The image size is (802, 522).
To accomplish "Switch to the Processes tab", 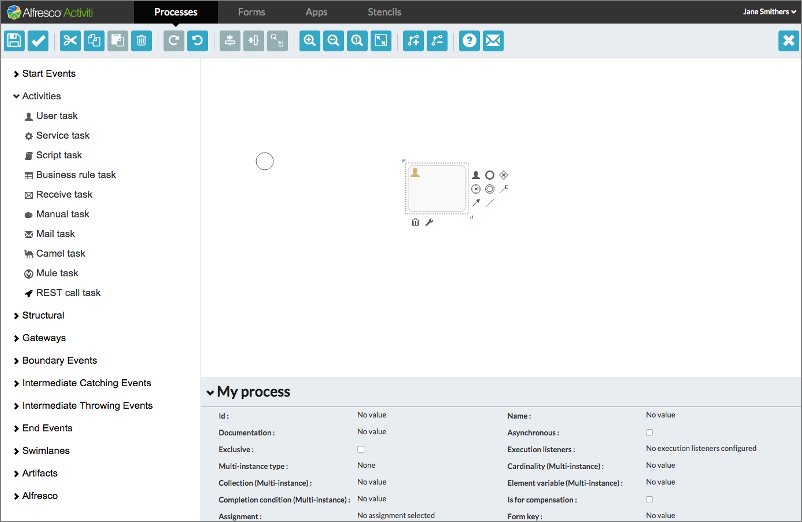I will (x=175, y=12).
